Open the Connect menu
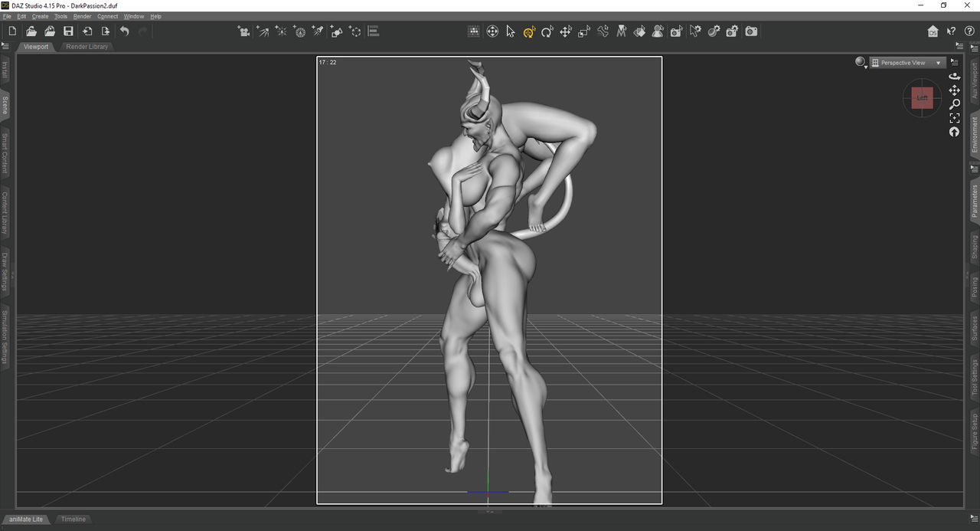 [107, 16]
